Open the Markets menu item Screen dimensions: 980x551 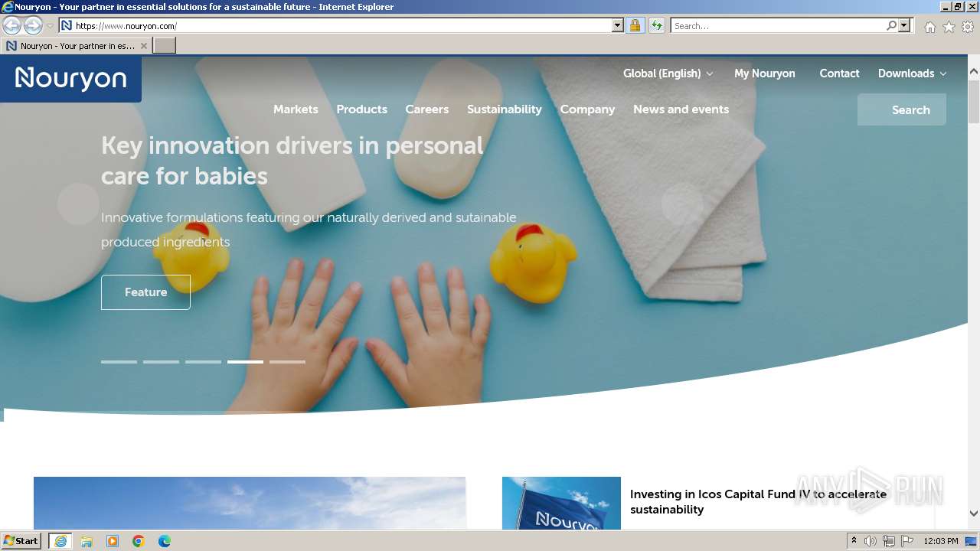(296, 109)
